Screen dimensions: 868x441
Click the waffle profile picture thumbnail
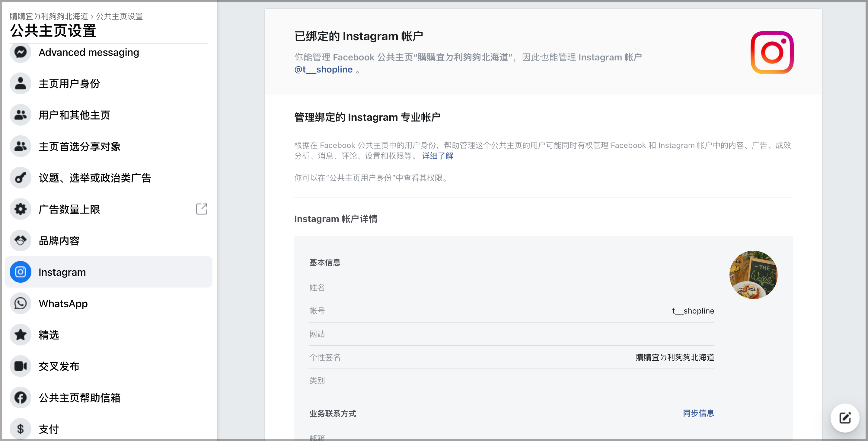click(753, 275)
